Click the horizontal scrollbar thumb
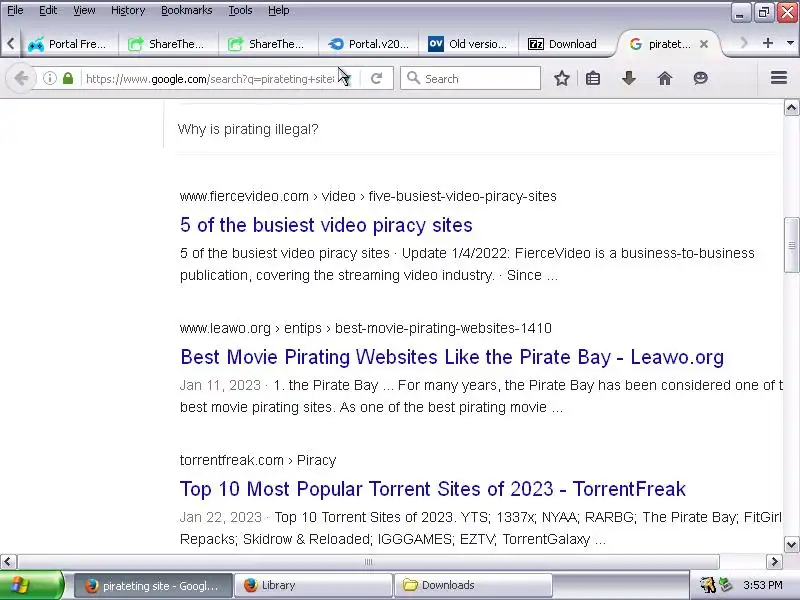Screen dimensions: 800x600 point(368,562)
